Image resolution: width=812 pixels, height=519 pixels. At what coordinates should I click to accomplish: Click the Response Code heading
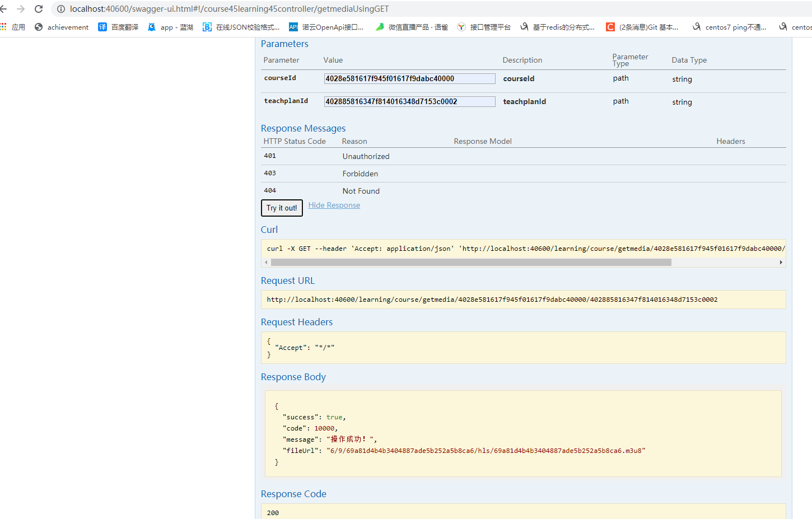(x=293, y=494)
